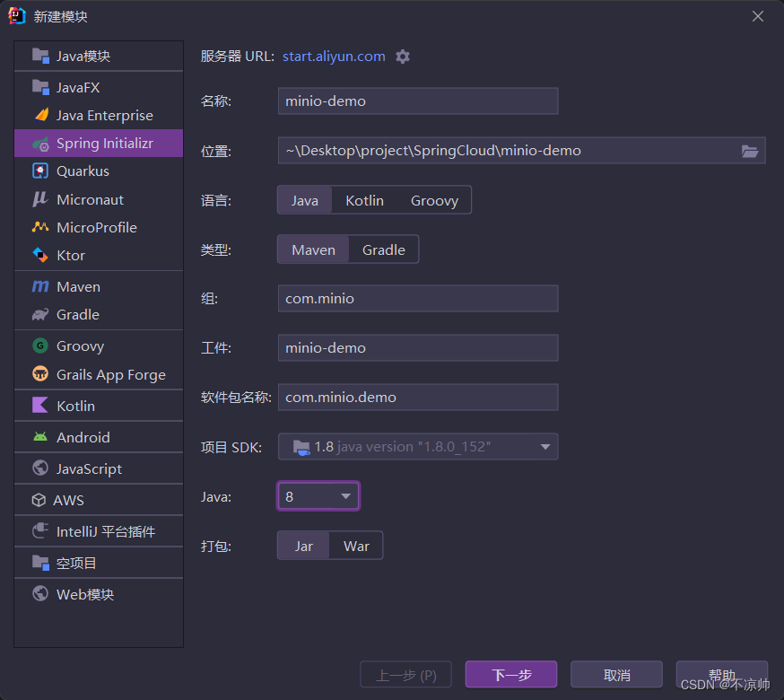Screen dimensions: 784x700
Task: Open the 1.8 java version combo box
Action: coord(418,447)
